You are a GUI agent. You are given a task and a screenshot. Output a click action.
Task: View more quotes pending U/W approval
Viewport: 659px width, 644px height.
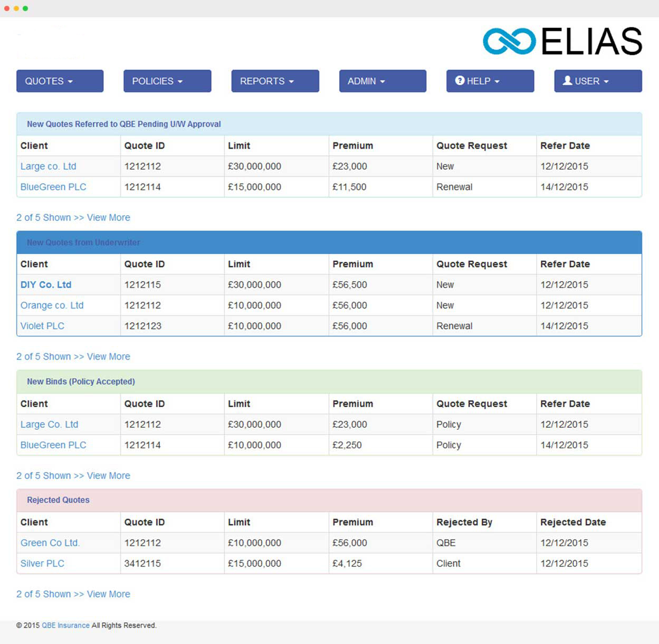[x=108, y=217]
